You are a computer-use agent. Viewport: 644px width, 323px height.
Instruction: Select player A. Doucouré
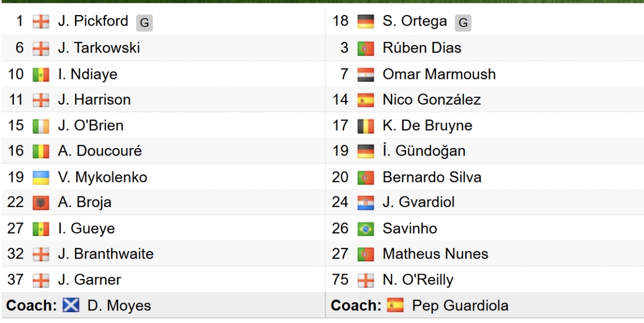[x=100, y=151]
